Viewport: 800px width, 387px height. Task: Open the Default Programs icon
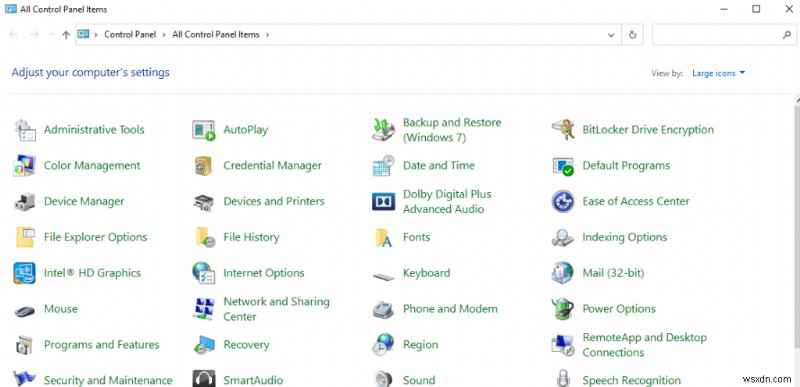point(563,166)
